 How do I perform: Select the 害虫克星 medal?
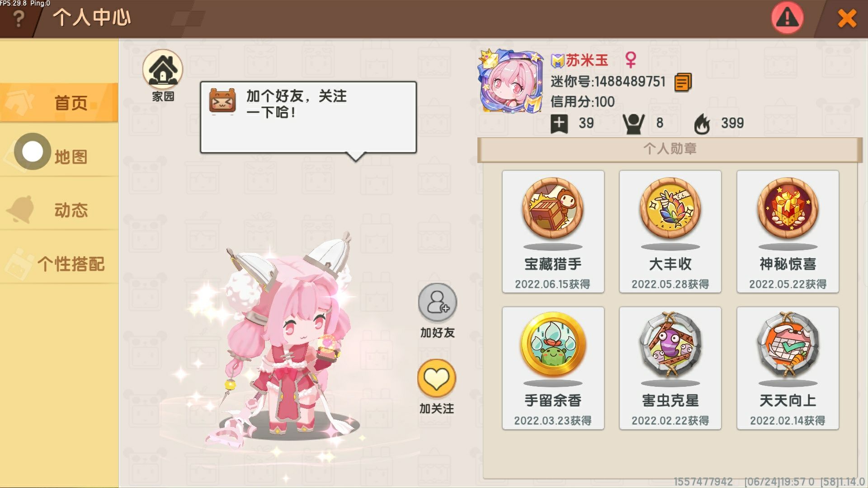click(x=670, y=368)
